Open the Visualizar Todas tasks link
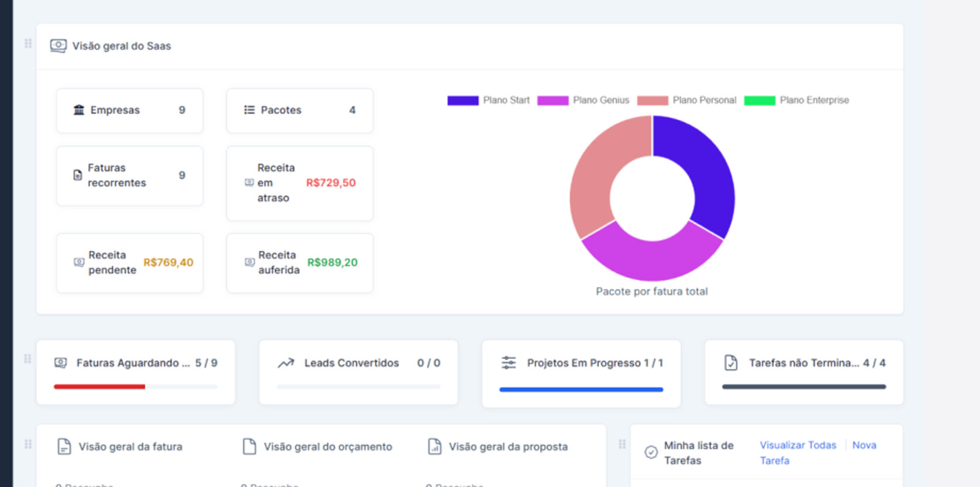 pos(797,445)
